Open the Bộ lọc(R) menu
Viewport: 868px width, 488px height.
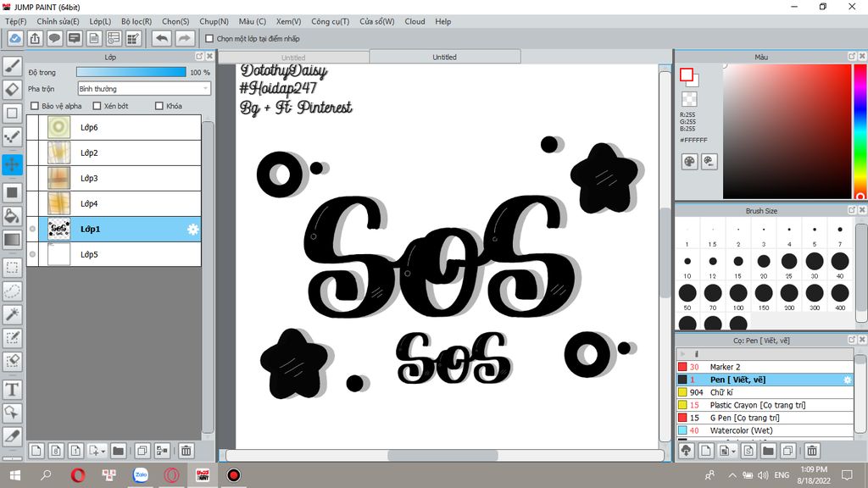(136, 21)
